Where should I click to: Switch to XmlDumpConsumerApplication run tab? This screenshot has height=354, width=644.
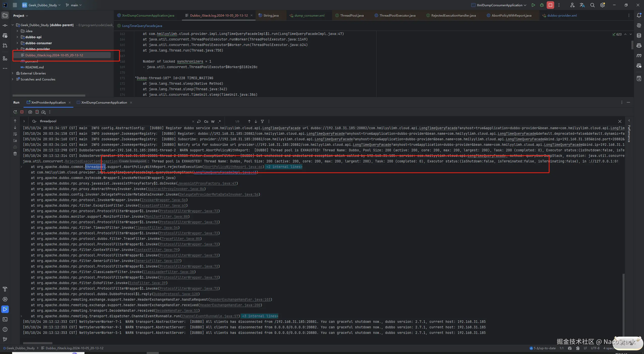click(x=104, y=103)
